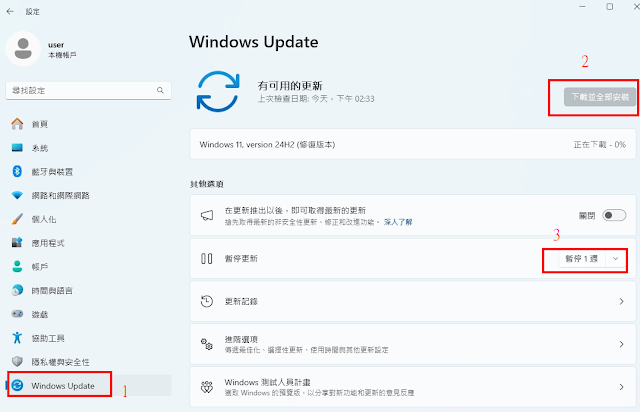The width and height of the screenshot is (640, 412).
Task: Expand the 暫停 1 週 dropdown arrow
Action: pos(616,258)
